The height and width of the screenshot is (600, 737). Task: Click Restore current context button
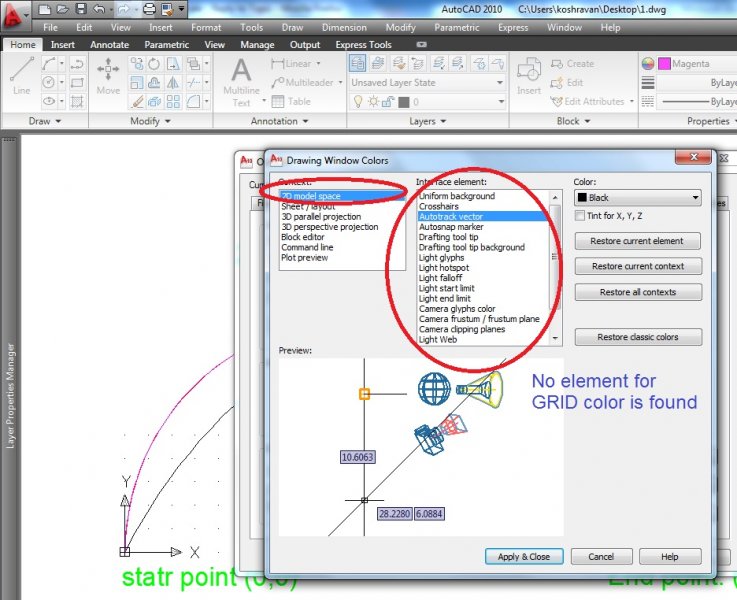[638, 266]
